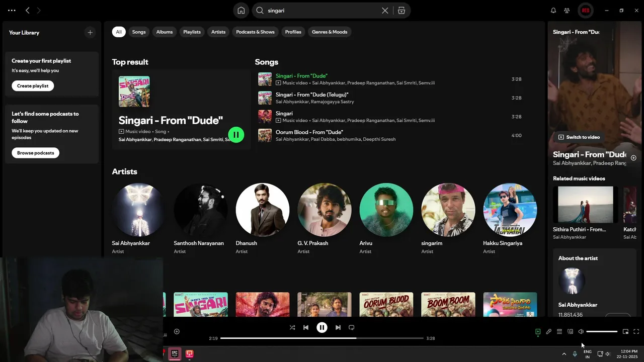This screenshot has width=644, height=362.
Task: Filter results by Genres & Moods
Action: tap(330, 32)
